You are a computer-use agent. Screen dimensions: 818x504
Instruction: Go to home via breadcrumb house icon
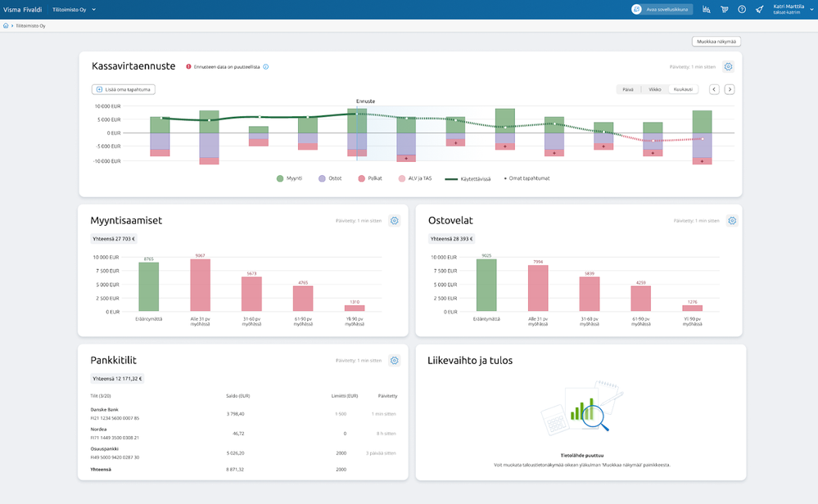pyautogui.click(x=6, y=25)
